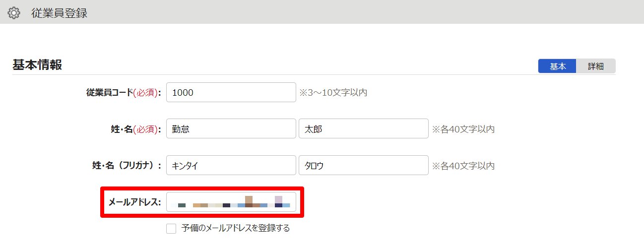Click the 従業員登録 page title
Image resolution: width=644 pixels, height=248 pixels.
59,13
